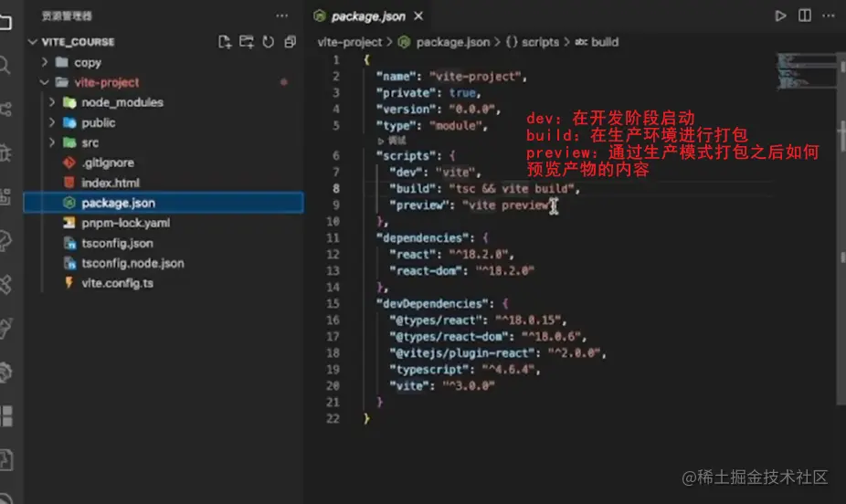This screenshot has width=846, height=504.
Task: Split the editor to the right
Action: (x=805, y=16)
